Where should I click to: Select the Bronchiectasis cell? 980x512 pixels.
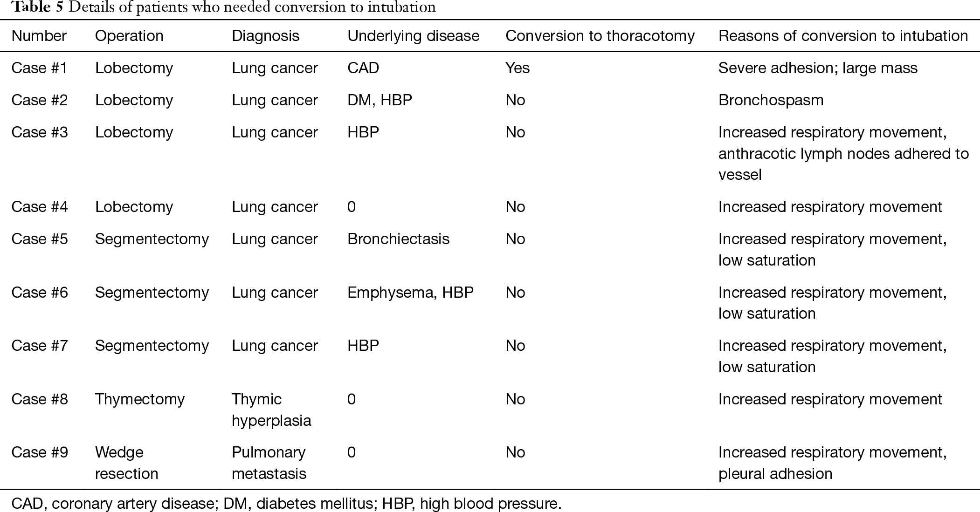point(398,239)
